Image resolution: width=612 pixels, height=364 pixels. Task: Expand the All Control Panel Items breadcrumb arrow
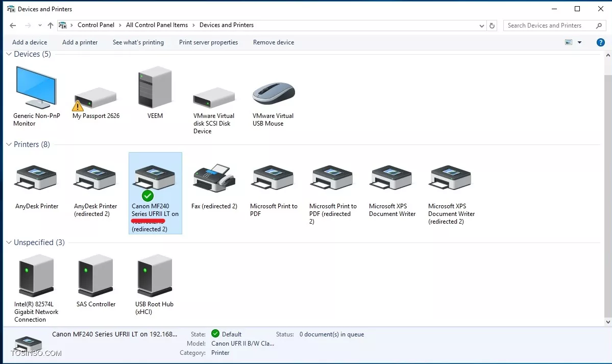(x=193, y=26)
